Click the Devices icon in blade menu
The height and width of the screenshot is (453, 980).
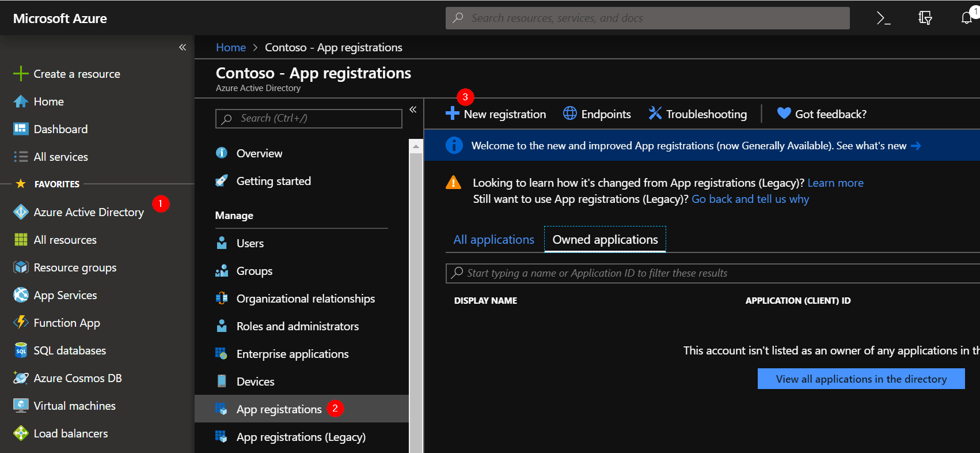tap(221, 381)
